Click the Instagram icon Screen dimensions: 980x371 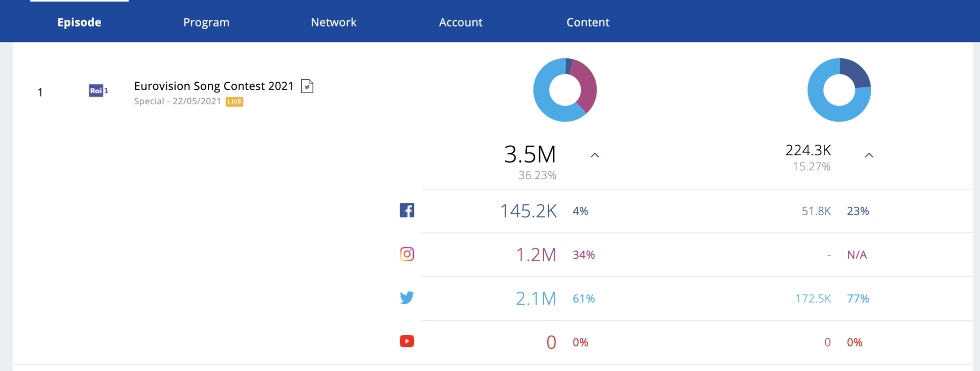[x=407, y=254]
